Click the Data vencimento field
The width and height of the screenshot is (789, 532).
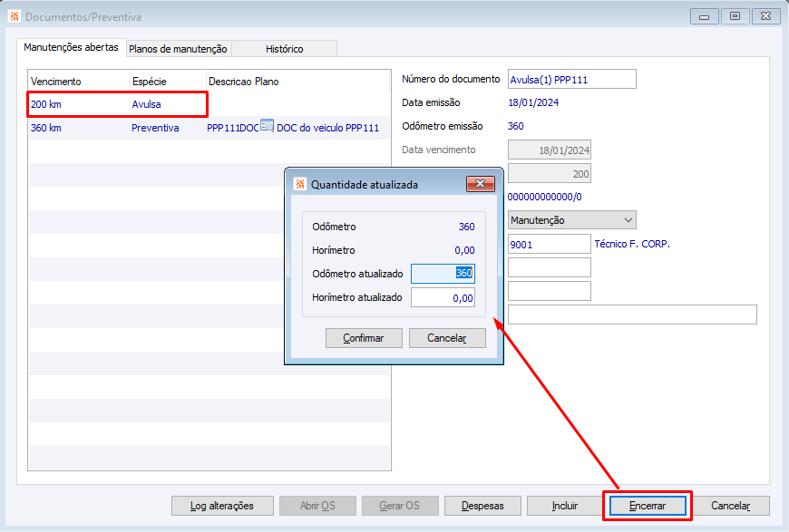coord(550,150)
